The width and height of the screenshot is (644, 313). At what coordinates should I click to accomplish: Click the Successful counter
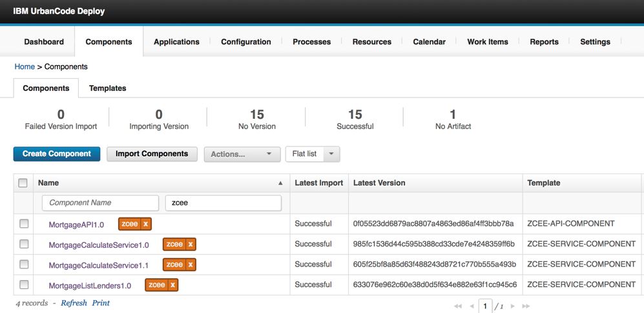click(x=355, y=119)
